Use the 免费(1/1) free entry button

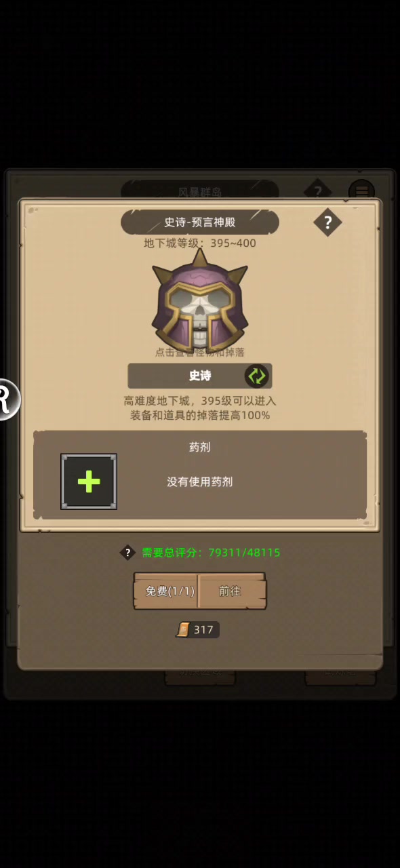(x=166, y=591)
